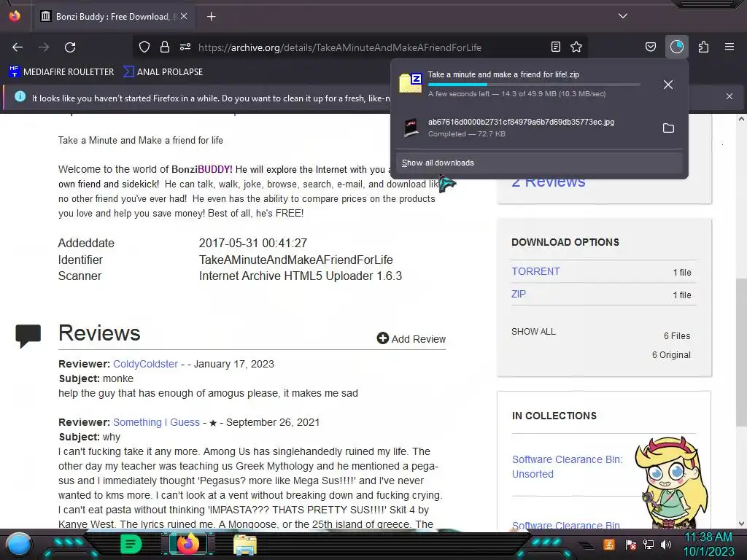
Task: Click the scrollbar down arrow
Action: click(741, 524)
